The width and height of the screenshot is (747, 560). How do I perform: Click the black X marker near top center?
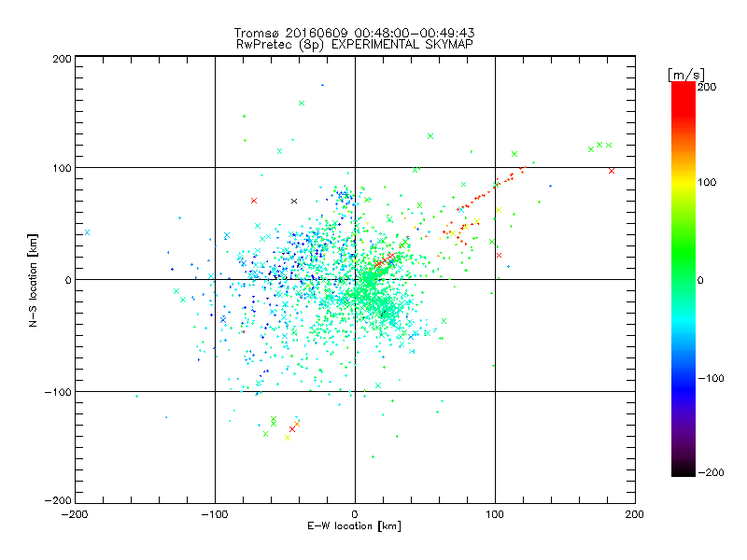click(294, 201)
